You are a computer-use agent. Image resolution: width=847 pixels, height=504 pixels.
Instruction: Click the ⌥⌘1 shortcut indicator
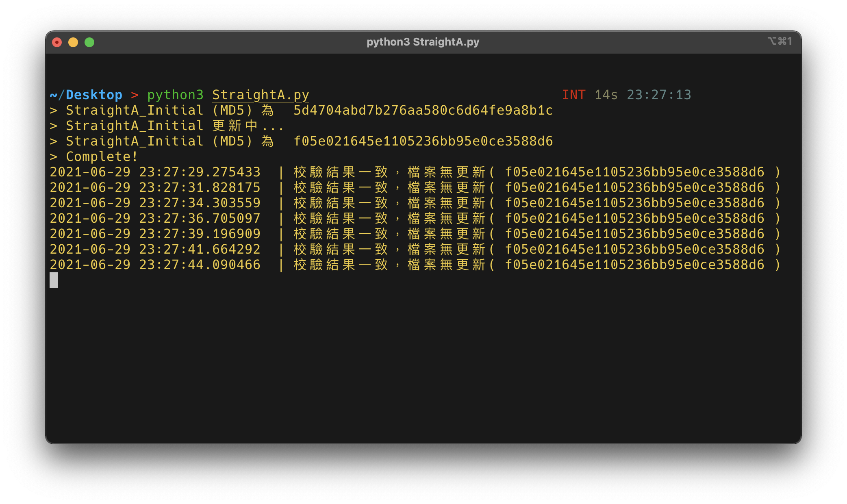[x=780, y=41]
